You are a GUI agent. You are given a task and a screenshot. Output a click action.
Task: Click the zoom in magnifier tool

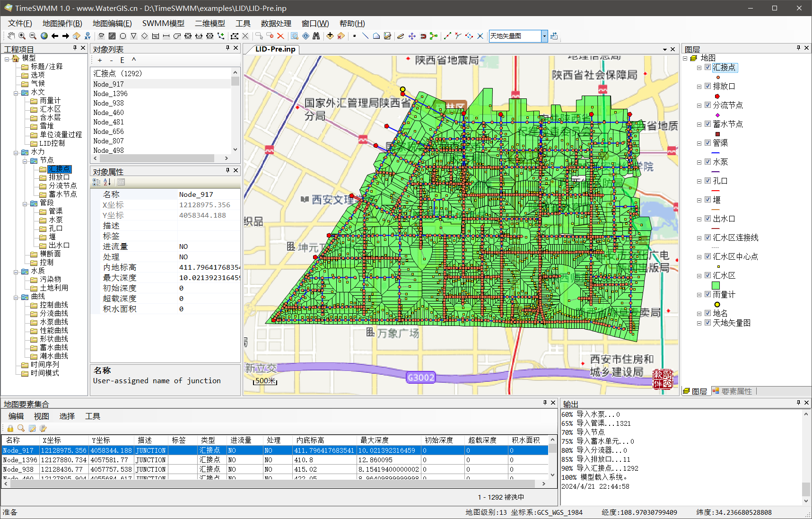[x=22, y=36]
